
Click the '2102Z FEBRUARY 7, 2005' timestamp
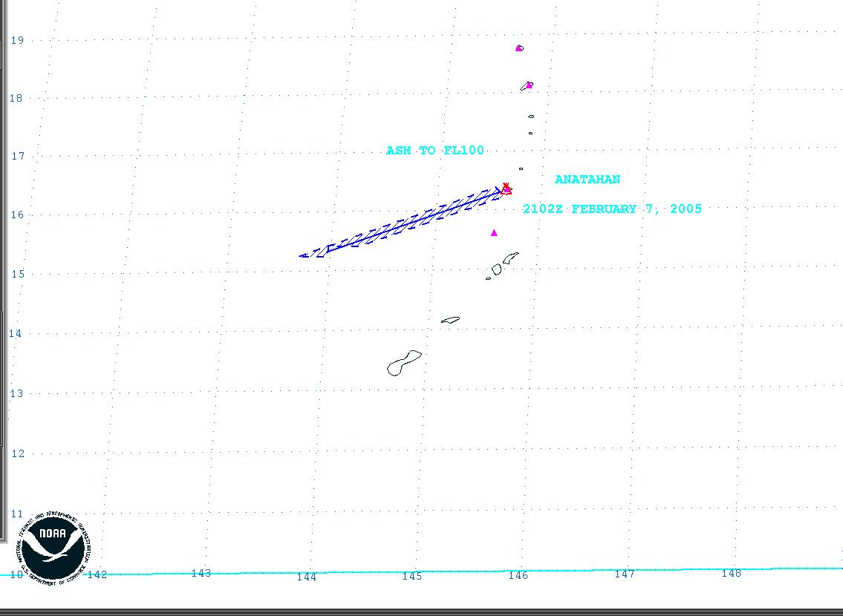point(612,209)
